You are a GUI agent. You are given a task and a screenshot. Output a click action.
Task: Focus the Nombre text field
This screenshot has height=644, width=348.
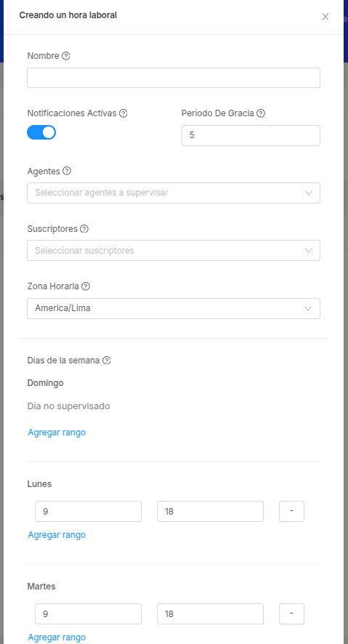[174, 78]
